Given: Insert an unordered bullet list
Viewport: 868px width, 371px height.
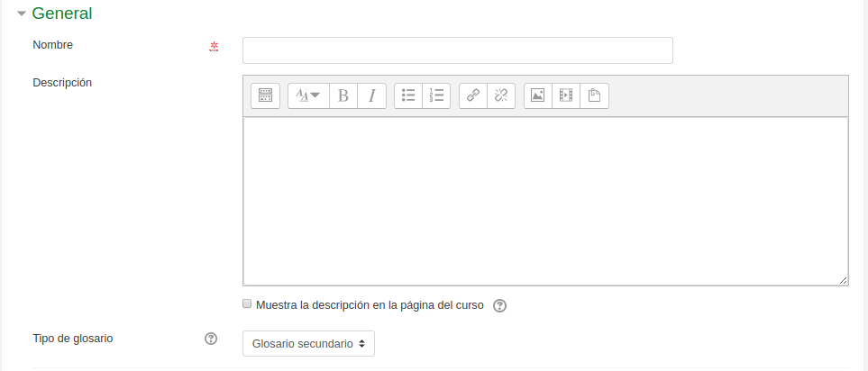Looking at the screenshot, I should click(408, 95).
